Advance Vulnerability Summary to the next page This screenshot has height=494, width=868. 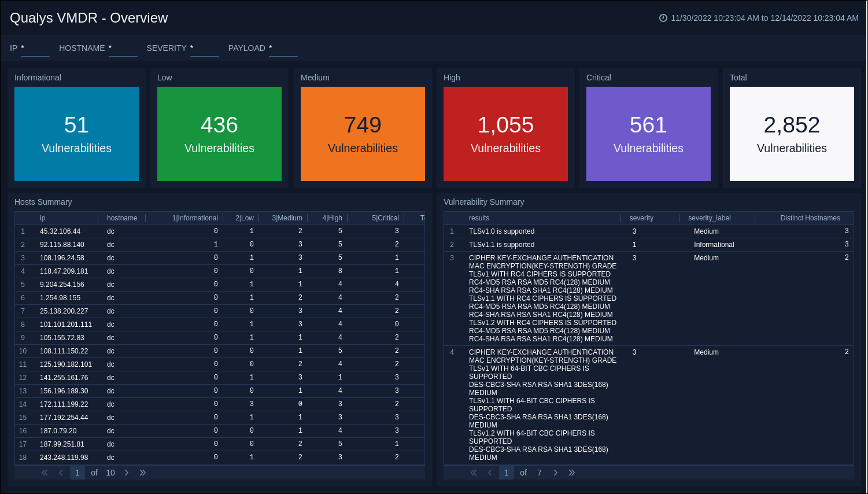[x=556, y=473]
